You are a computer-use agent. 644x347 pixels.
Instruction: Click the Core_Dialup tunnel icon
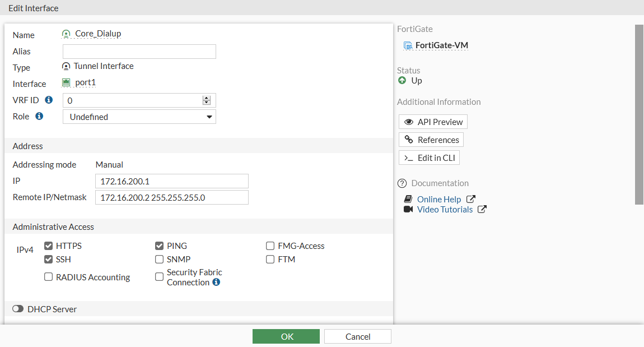tap(67, 34)
